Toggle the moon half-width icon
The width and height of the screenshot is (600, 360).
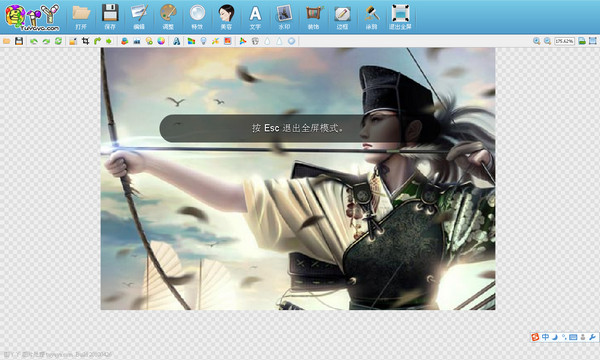pyautogui.click(x=554, y=337)
